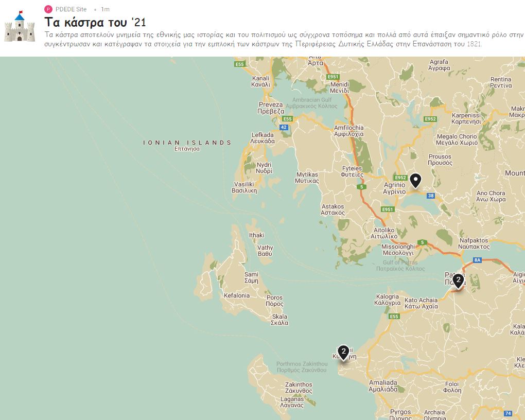
Task: Open the map pin east of Agrinio
Action: pyautogui.click(x=415, y=181)
